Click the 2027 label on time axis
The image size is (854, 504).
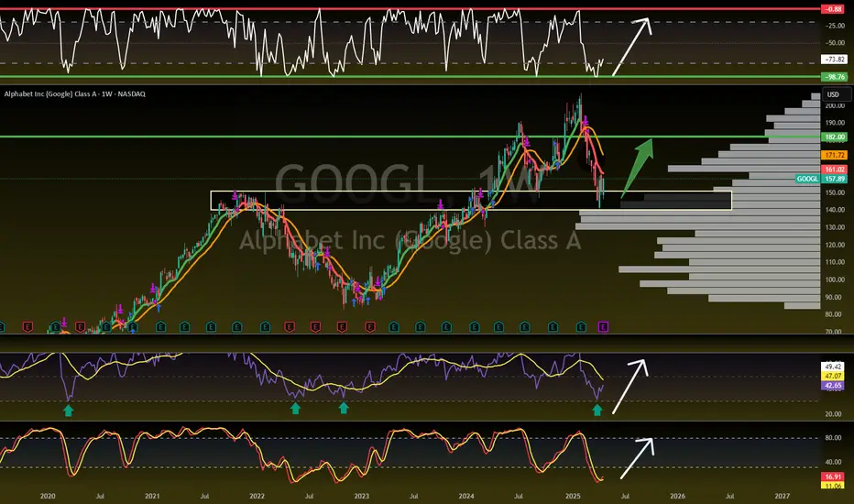(782, 497)
